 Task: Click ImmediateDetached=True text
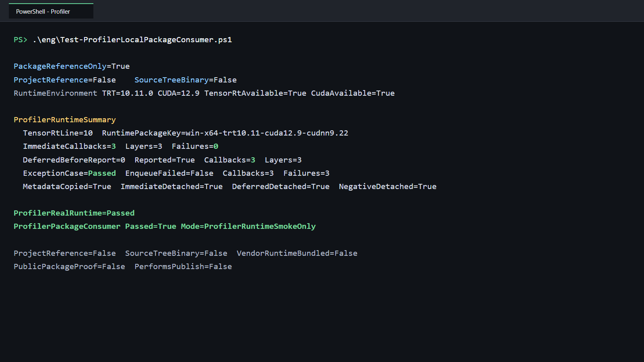click(172, 187)
